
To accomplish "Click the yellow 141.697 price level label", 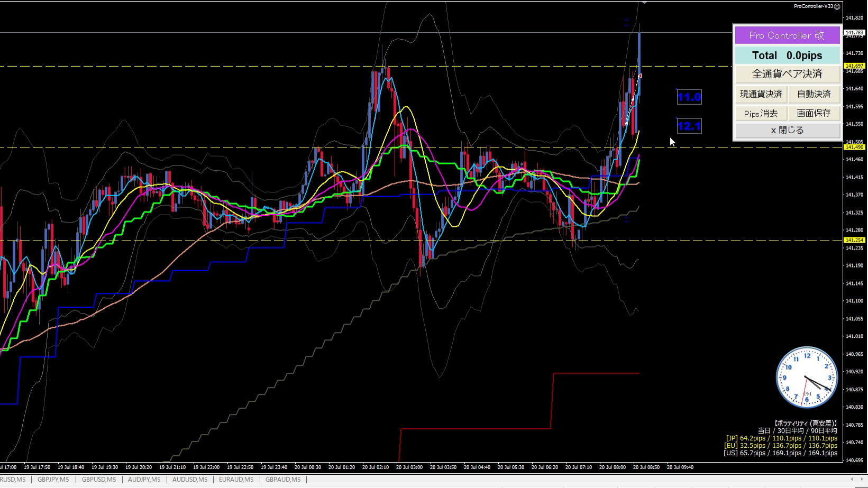I will (x=854, y=66).
